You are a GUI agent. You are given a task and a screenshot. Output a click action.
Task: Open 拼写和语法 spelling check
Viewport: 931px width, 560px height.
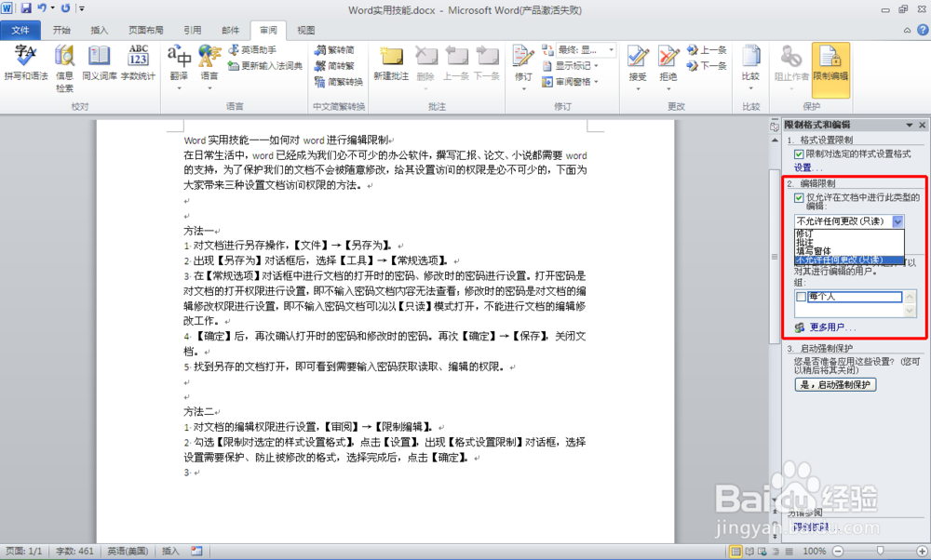click(x=25, y=64)
